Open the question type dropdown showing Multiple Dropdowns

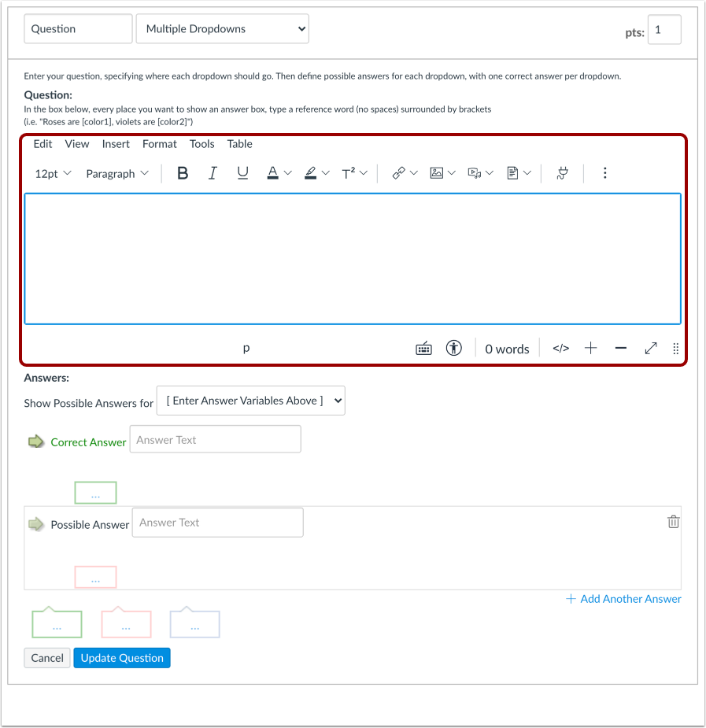[222, 28]
